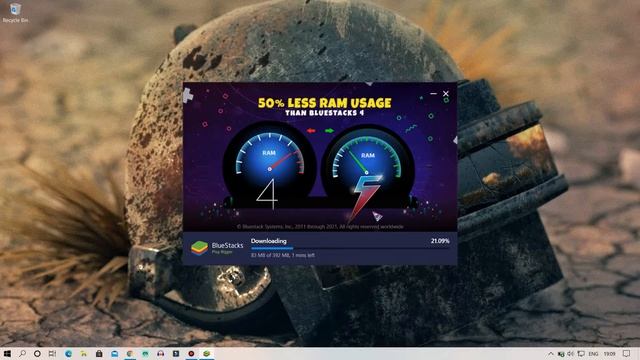Open Action Center notifications icon
640x360 pixels.
pos(627,354)
